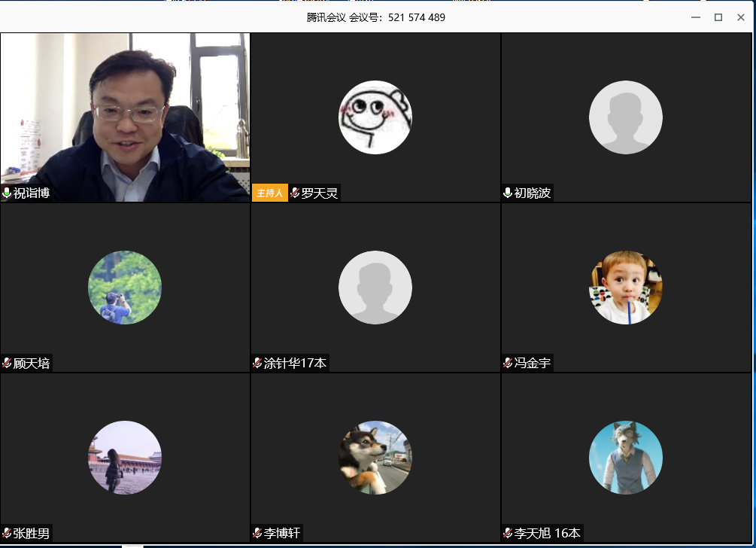Click the 张胜男 name label
The width and height of the screenshot is (756, 548).
tap(32, 534)
